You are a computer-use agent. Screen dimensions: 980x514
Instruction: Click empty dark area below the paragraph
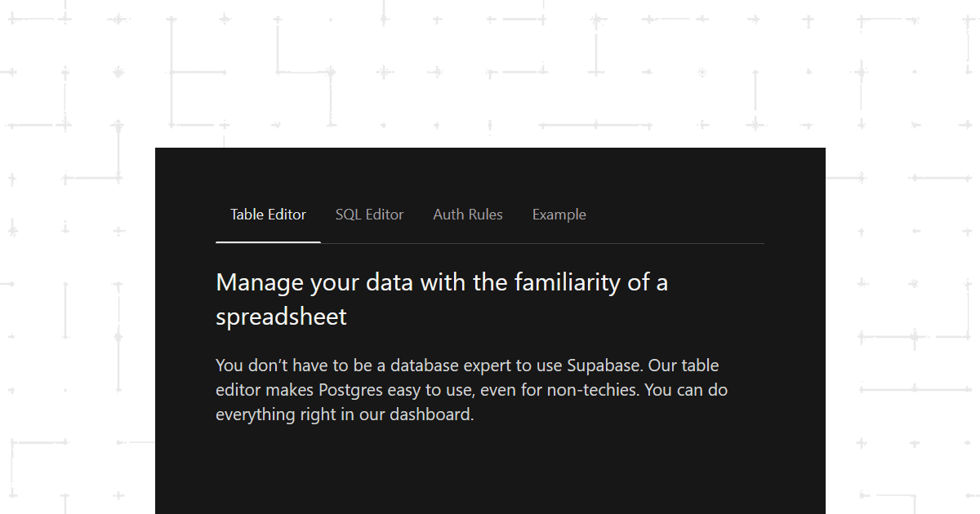point(490,473)
